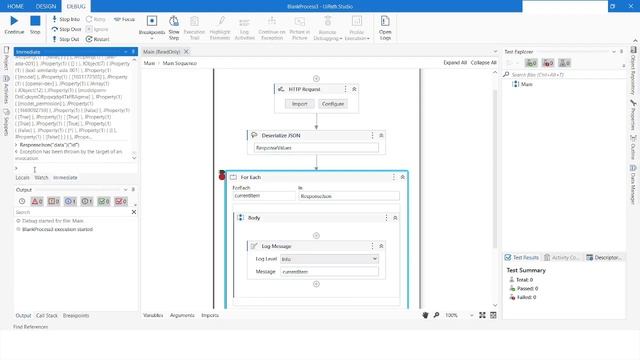Click Step Over in the ribbon
640x360 pixels.
click(x=66, y=29)
